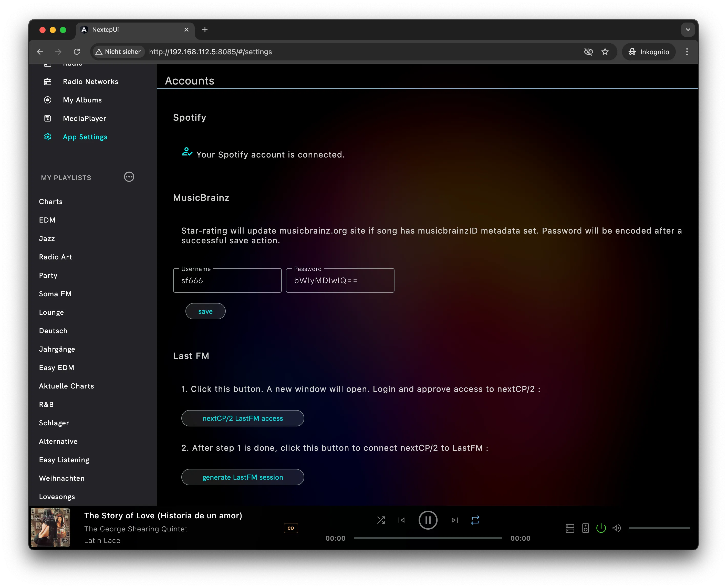Adjust the volume slider
The height and width of the screenshot is (588, 727).
tap(659, 528)
